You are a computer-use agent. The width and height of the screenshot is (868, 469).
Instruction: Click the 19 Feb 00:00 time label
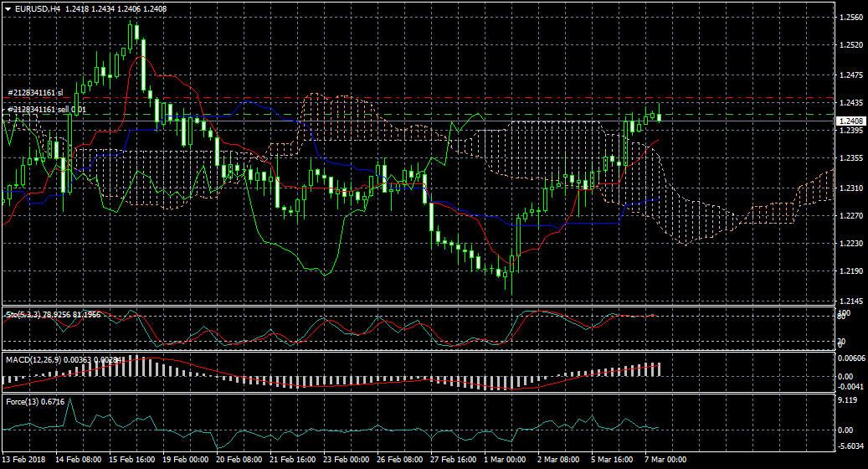186,460
